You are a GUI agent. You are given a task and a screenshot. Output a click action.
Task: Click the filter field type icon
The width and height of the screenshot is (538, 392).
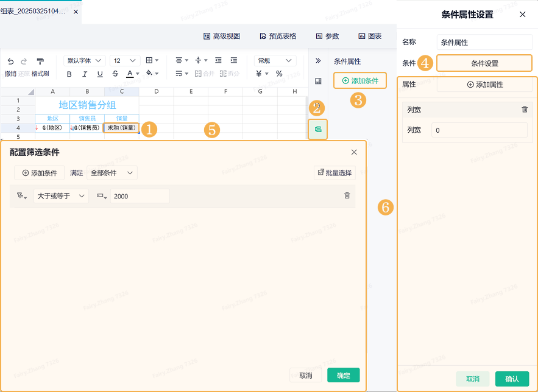(x=21, y=196)
